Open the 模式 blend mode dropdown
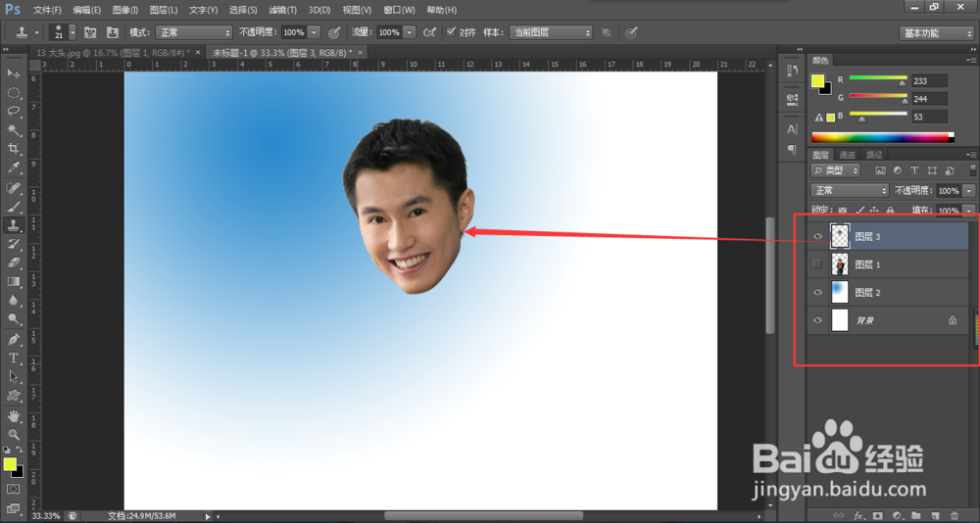Viewport: 980px width, 523px height. (x=194, y=32)
